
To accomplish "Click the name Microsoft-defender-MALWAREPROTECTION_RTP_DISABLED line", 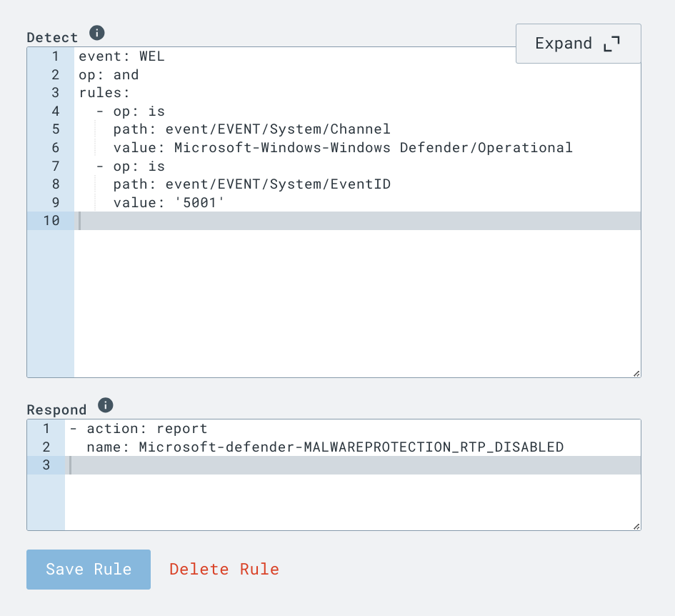I will pyautogui.click(x=325, y=447).
